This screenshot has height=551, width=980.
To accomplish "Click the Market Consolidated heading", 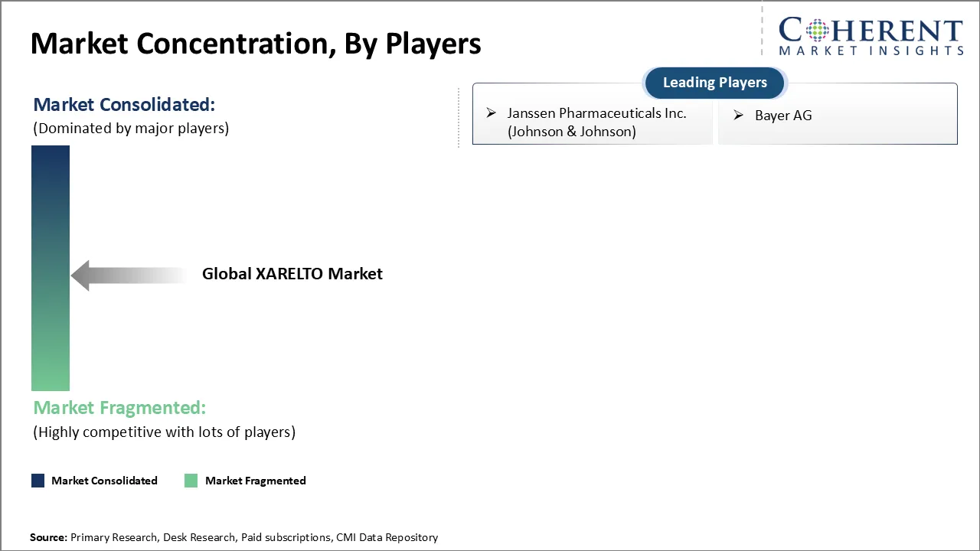I will (124, 104).
